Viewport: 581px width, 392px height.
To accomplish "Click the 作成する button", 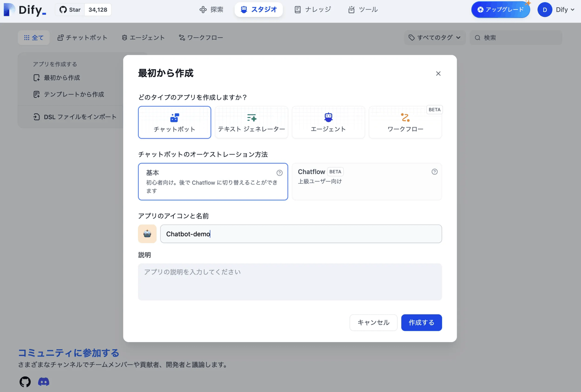I will point(422,323).
